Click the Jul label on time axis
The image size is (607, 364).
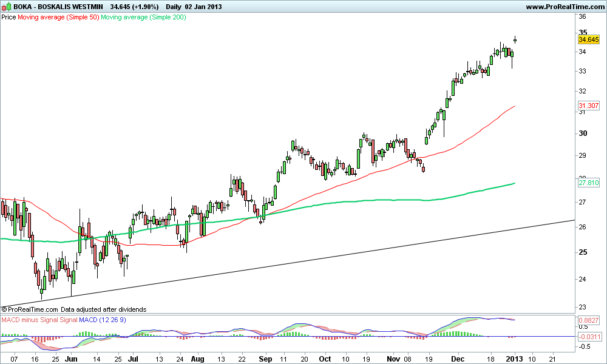133,359
